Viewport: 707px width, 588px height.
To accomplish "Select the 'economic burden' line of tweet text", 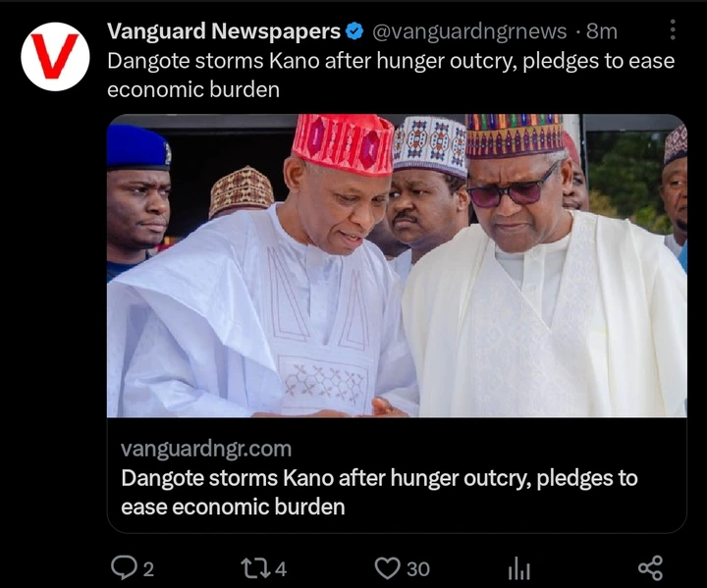I will pyautogui.click(x=193, y=89).
